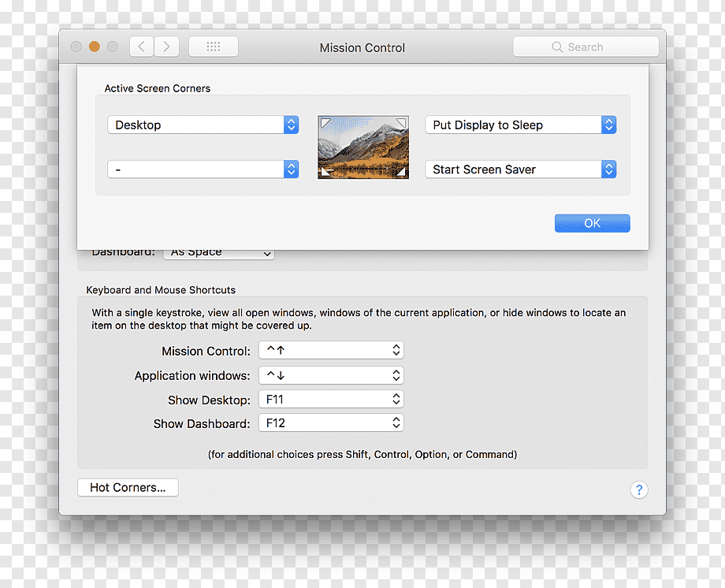725x588 pixels.
Task: Click the orange minimize window button
Action: 95,47
